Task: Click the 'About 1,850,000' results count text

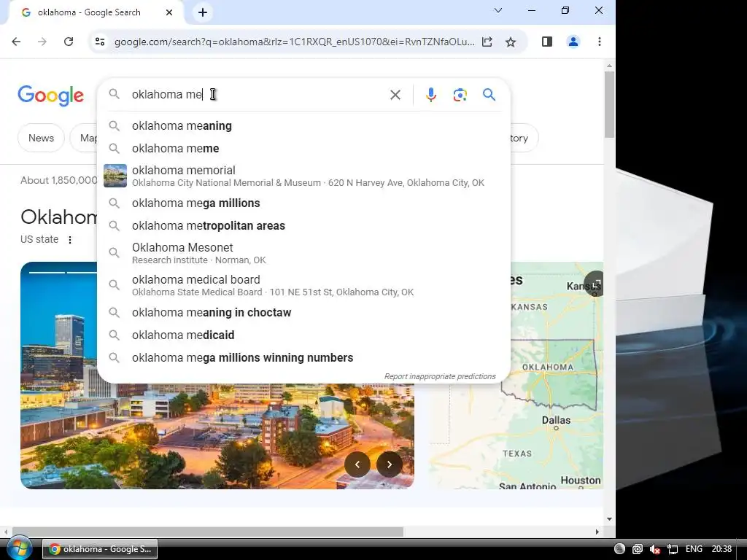Action: tap(58, 181)
